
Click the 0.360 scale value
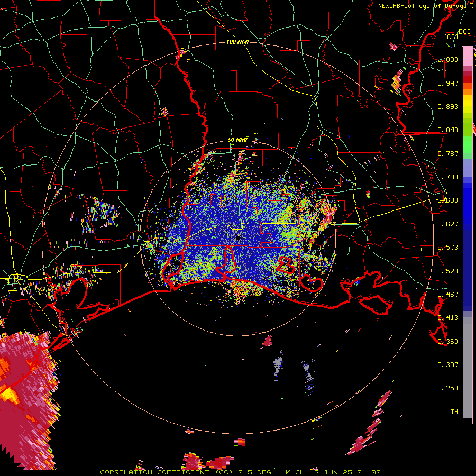pos(448,342)
